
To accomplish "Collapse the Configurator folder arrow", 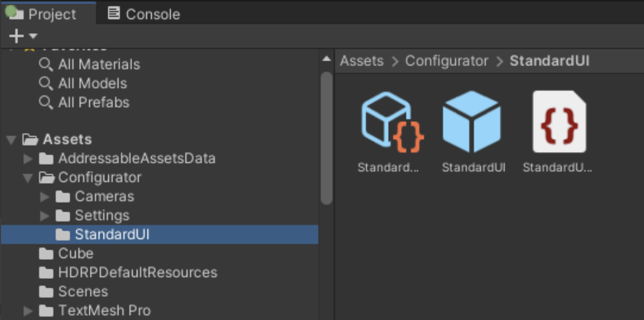I will [x=29, y=178].
